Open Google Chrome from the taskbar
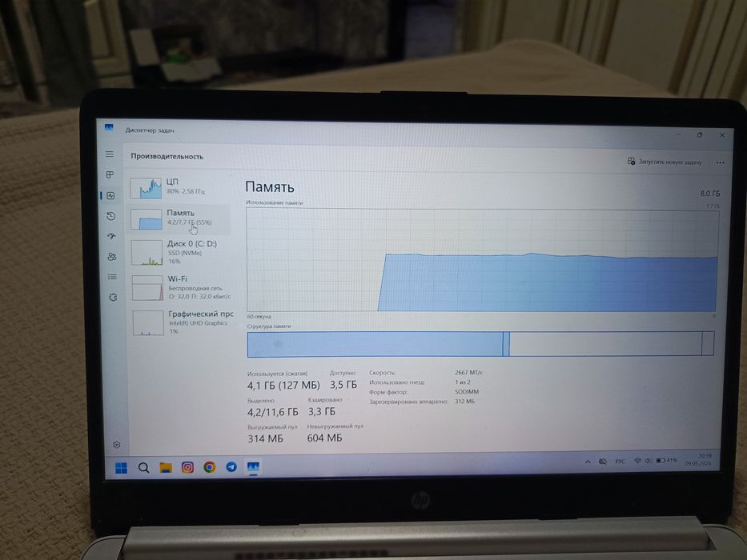This screenshot has height=560, width=747. 209,468
